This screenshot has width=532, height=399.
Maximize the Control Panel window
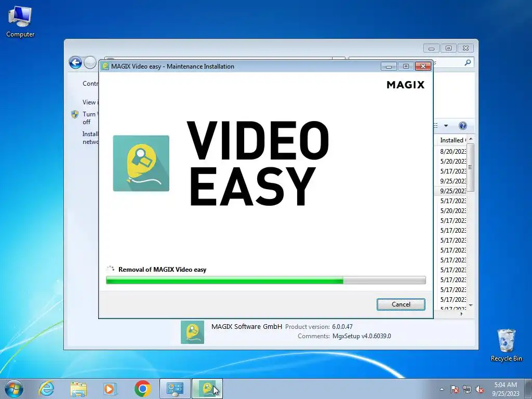(448, 48)
